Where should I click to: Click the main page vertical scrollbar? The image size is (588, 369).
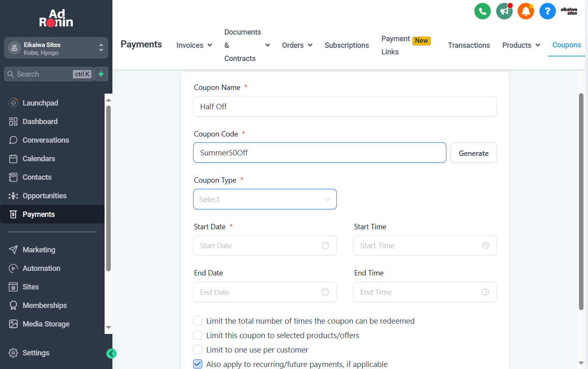[581, 201]
